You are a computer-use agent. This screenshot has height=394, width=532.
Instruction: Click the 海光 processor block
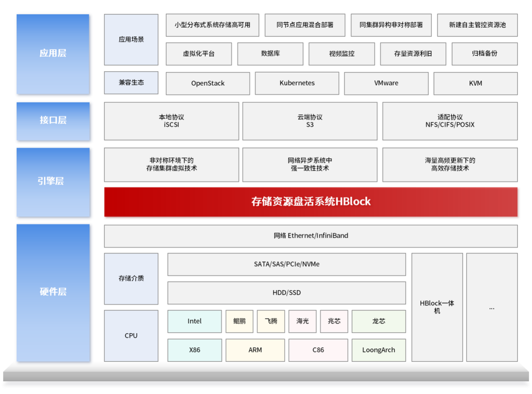point(302,321)
